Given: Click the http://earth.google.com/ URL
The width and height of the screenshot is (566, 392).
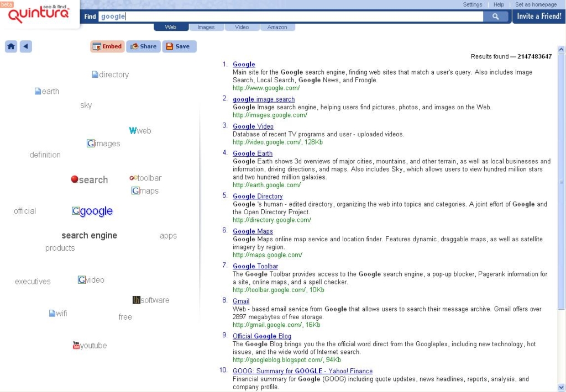Looking at the screenshot, I should click(267, 185).
